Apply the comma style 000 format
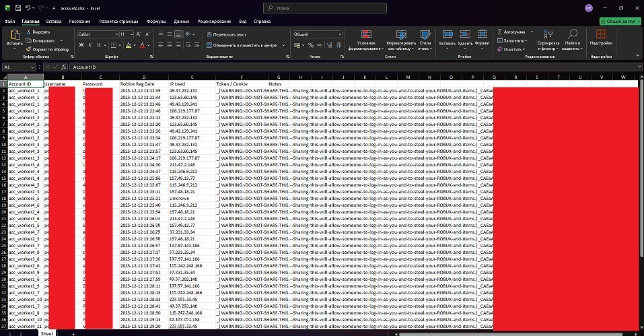Viewport: 644px width, 336px height. coord(320,45)
